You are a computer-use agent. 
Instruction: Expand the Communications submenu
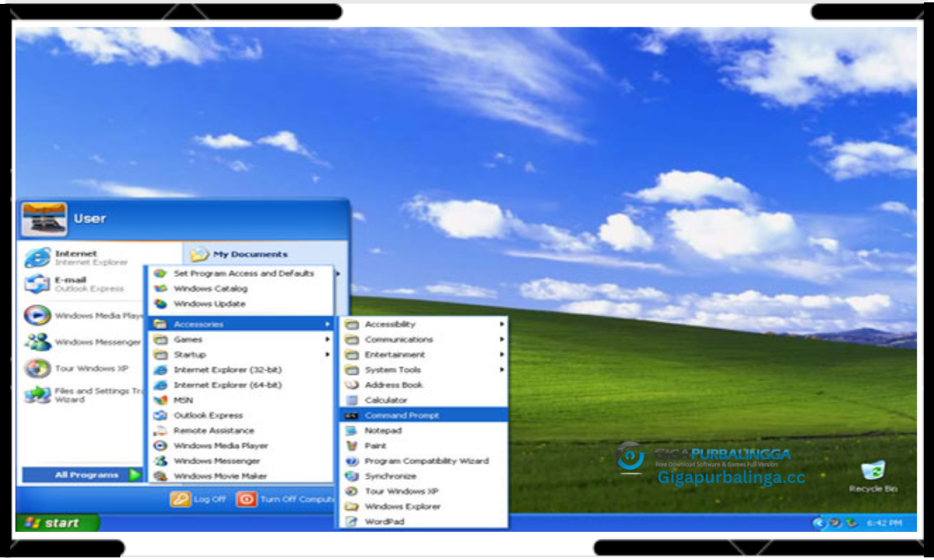pos(424,339)
